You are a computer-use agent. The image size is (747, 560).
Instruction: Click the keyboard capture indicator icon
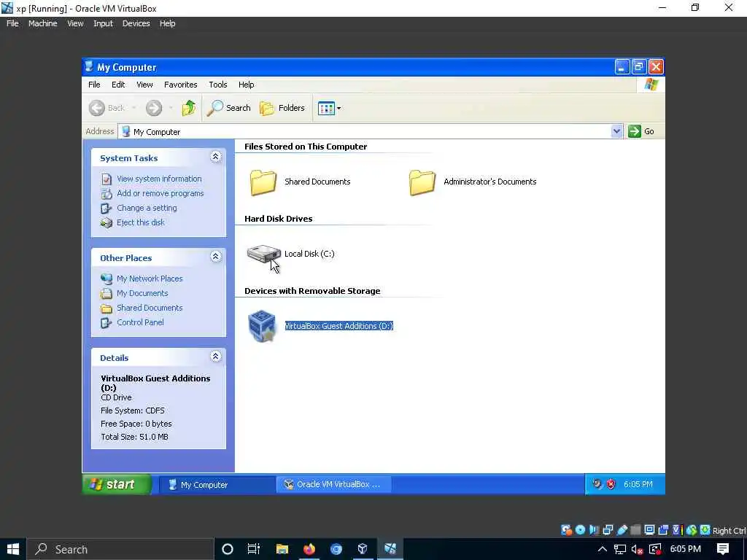705,530
